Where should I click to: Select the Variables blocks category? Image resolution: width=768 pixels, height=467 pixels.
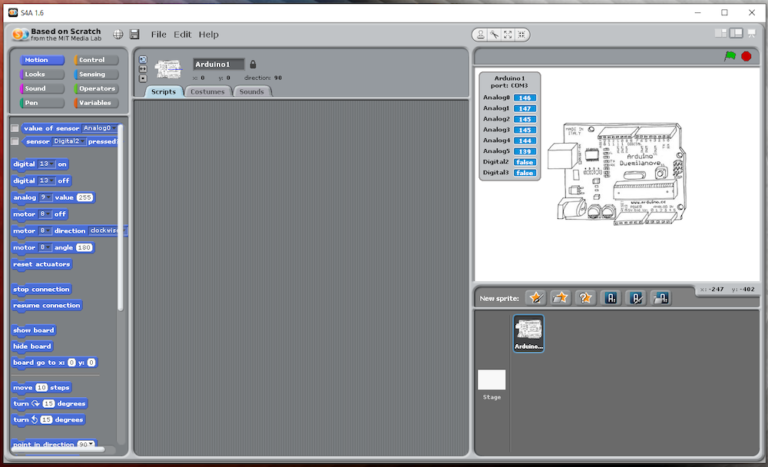click(96, 103)
